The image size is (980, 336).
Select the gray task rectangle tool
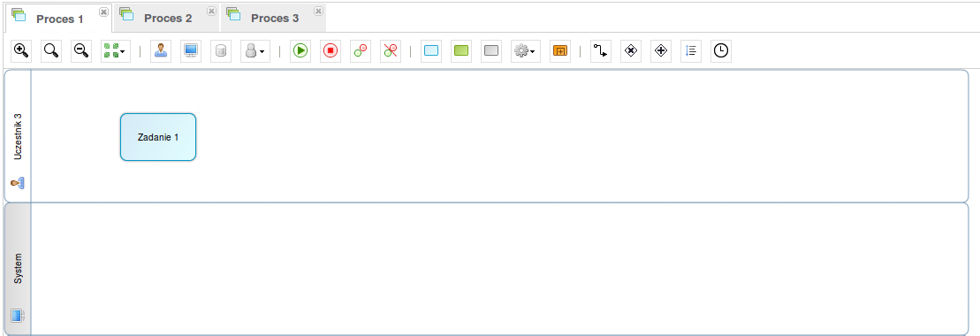pyautogui.click(x=491, y=51)
